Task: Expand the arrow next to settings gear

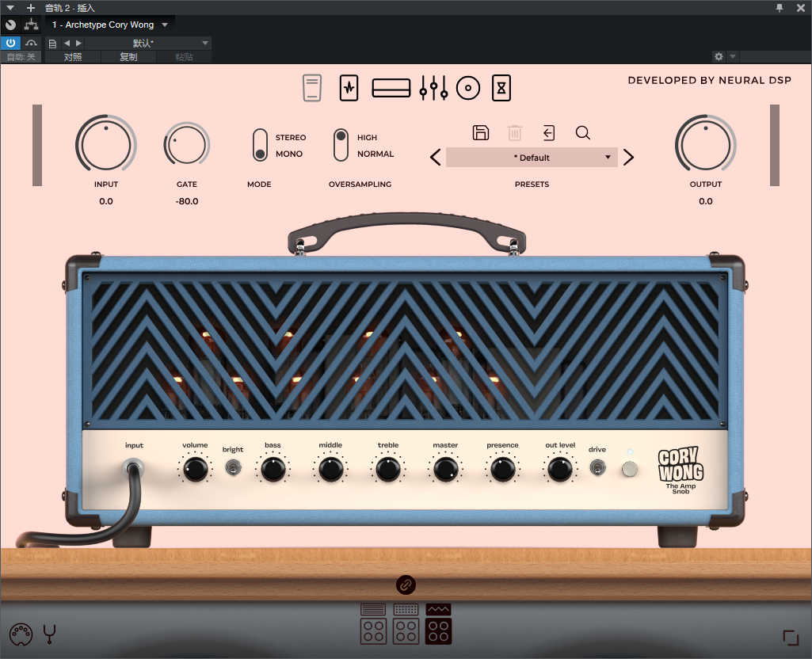Action: click(732, 56)
